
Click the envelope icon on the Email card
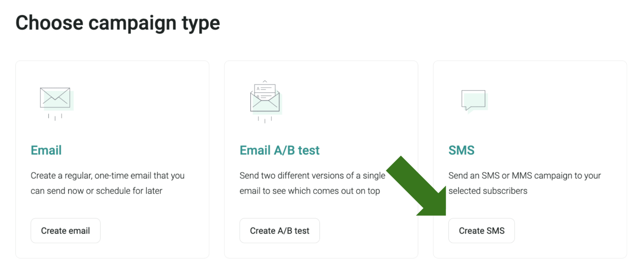pyautogui.click(x=55, y=100)
